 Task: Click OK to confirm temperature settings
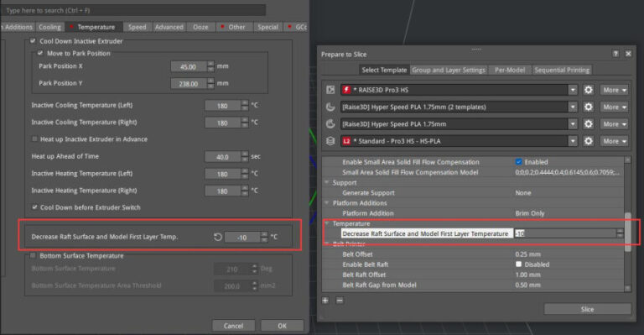(282, 326)
